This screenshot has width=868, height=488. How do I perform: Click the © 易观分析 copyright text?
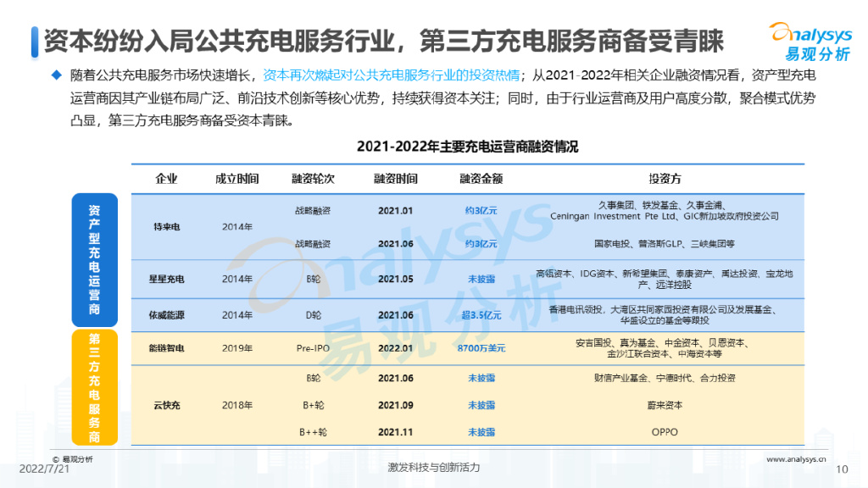pyautogui.click(x=73, y=459)
